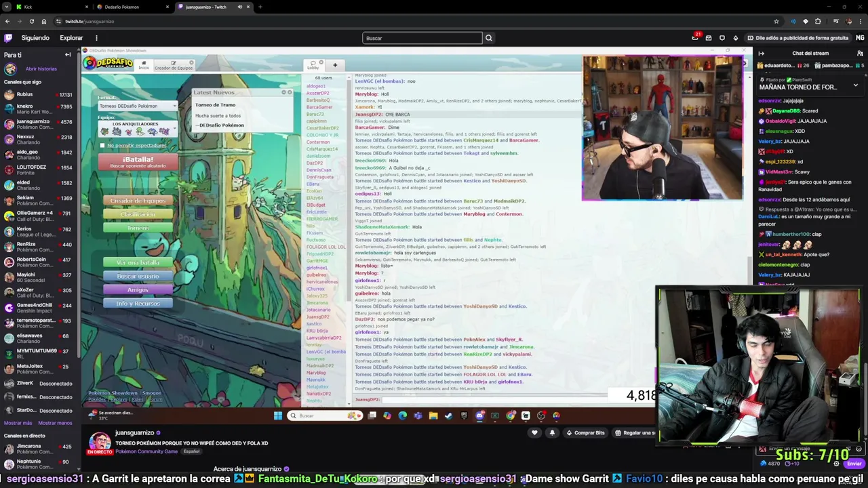Collapse the stream chat panel
This screenshot has width=868, height=488.
click(x=761, y=53)
